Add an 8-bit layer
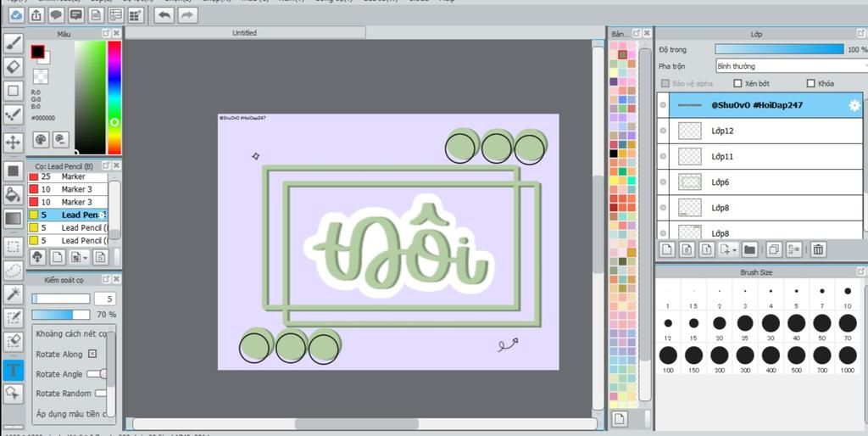The height and width of the screenshot is (436, 868). (x=687, y=250)
